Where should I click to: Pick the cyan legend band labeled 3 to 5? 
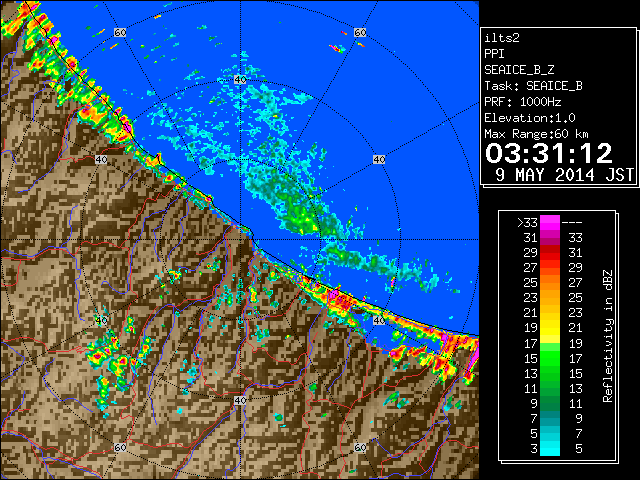(550, 448)
